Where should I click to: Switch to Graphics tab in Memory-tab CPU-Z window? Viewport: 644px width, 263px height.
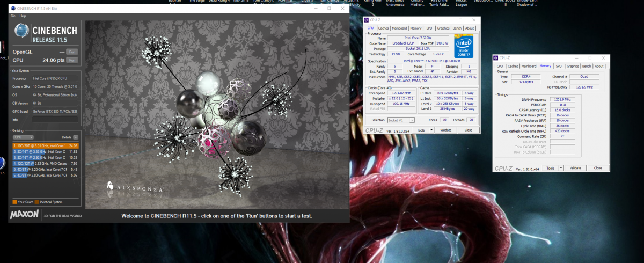(573, 66)
